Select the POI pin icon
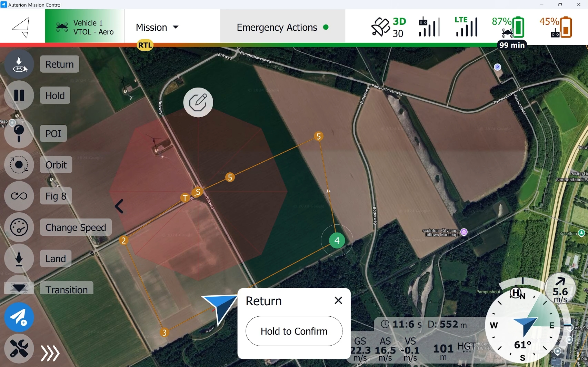The image size is (588, 367). click(19, 133)
